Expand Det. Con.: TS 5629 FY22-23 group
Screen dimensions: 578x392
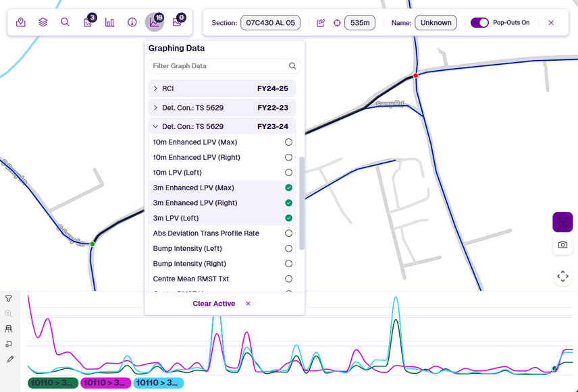[222, 107]
